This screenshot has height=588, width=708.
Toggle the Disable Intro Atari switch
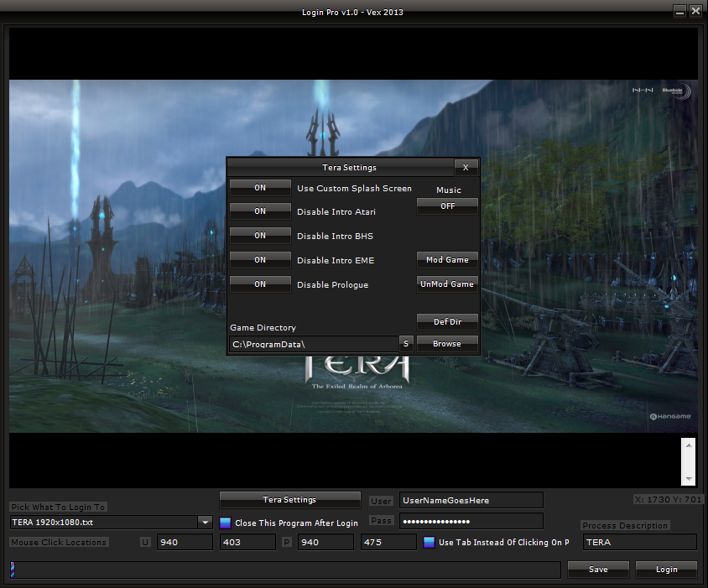[x=260, y=211]
